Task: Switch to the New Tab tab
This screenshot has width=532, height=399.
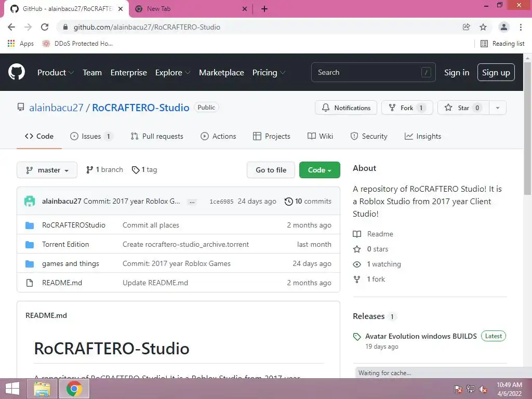Action: [191, 9]
